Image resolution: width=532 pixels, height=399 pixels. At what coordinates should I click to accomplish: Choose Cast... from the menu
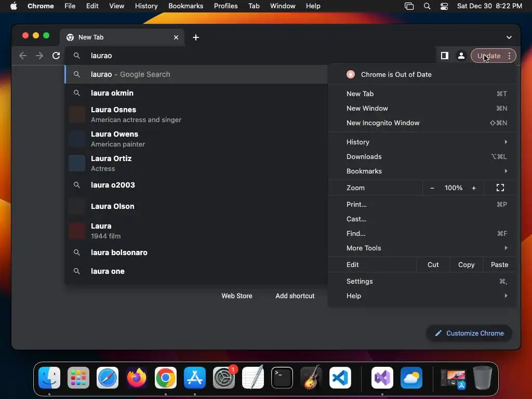[x=422, y=219]
